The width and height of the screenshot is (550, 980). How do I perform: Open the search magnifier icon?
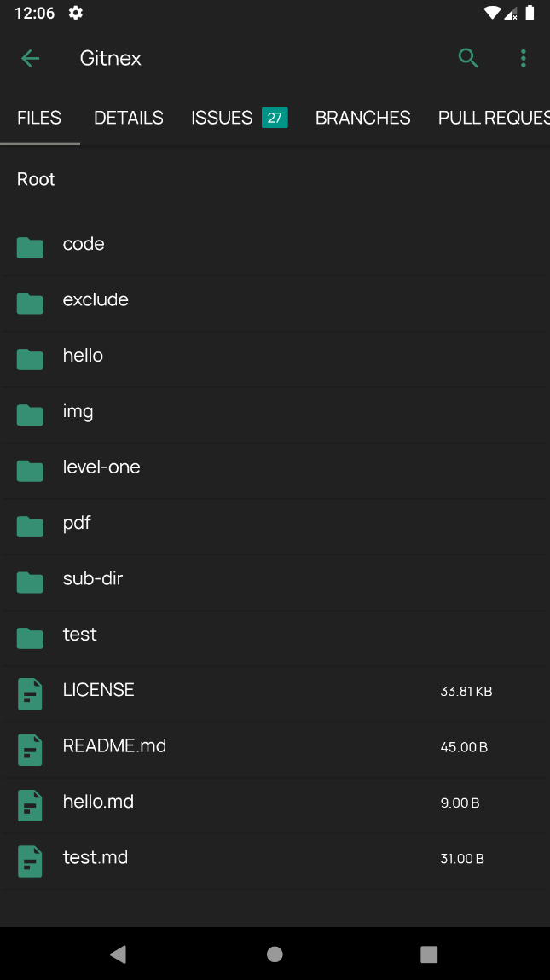pyautogui.click(x=468, y=58)
